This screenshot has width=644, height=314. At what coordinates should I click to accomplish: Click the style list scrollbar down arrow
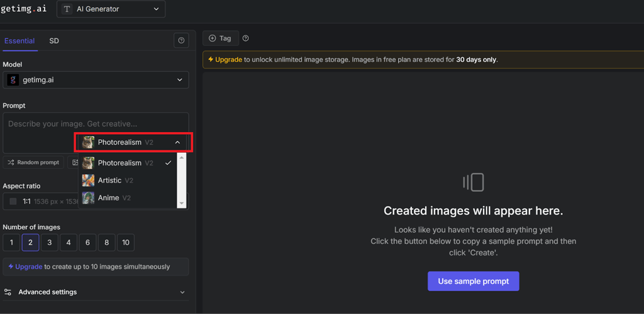coord(182,203)
